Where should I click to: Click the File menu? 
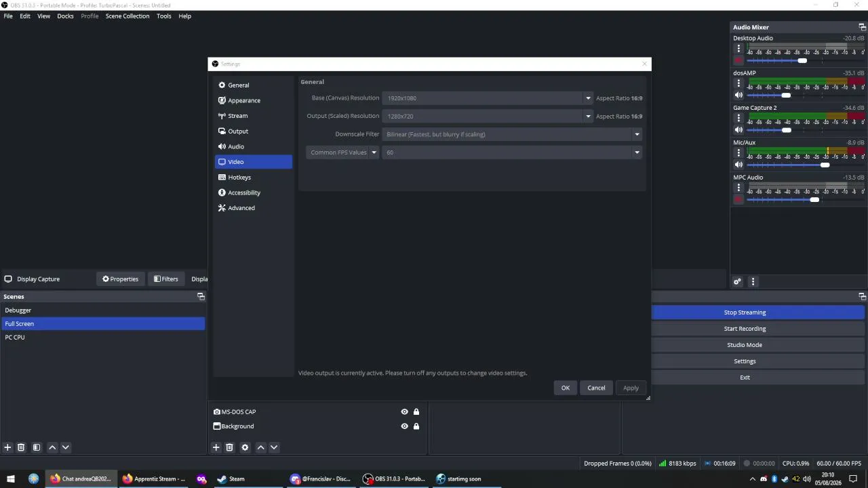point(8,16)
